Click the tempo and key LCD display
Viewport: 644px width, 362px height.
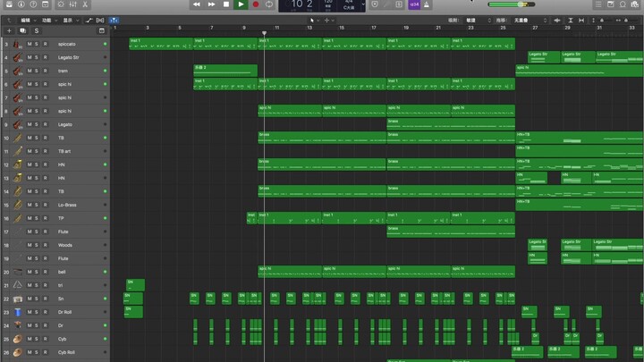[x=322, y=5]
